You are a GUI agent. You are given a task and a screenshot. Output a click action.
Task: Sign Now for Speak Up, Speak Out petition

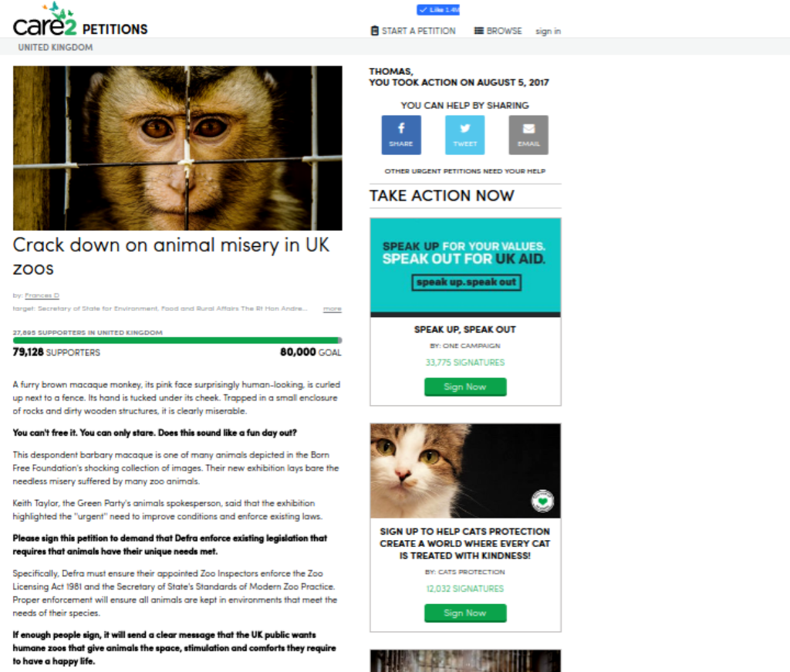click(465, 387)
